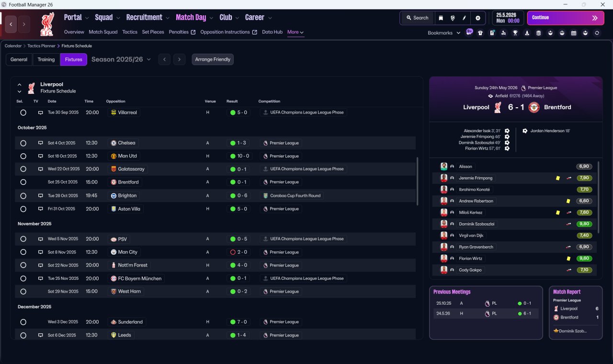Open the settings gear icon

tap(477, 18)
